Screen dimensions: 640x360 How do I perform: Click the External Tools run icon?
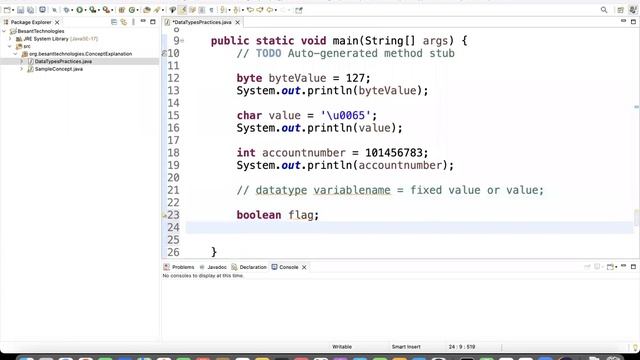(x=106, y=10)
